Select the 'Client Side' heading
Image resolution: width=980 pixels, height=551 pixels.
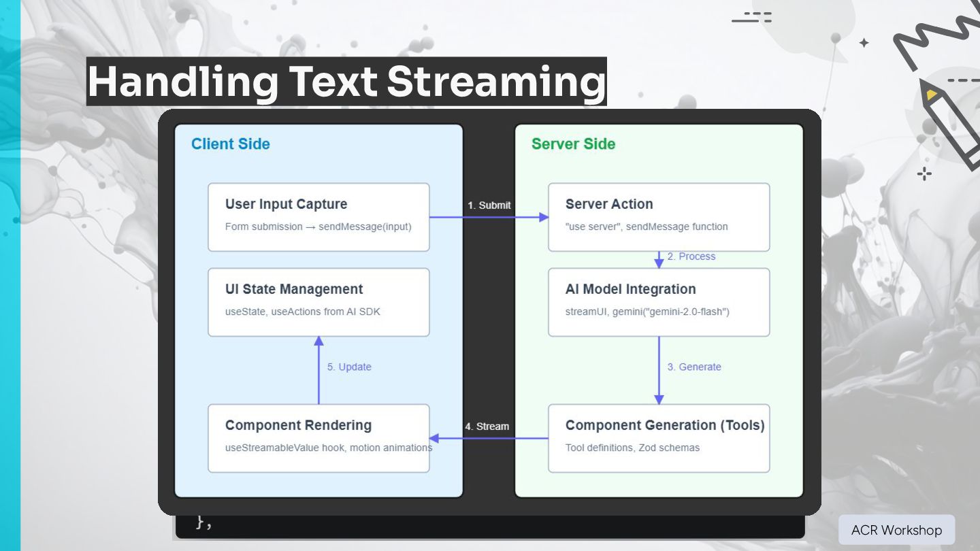(x=231, y=144)
